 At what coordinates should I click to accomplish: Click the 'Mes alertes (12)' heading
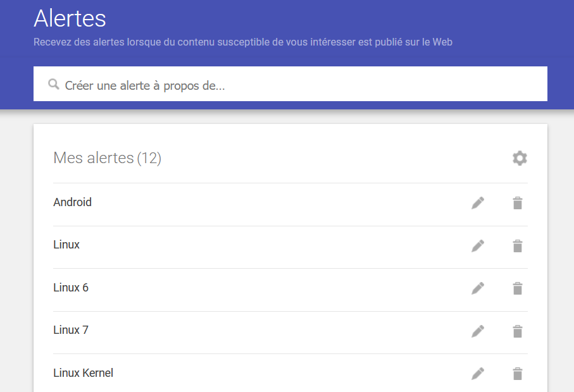(x=107, y=157)
